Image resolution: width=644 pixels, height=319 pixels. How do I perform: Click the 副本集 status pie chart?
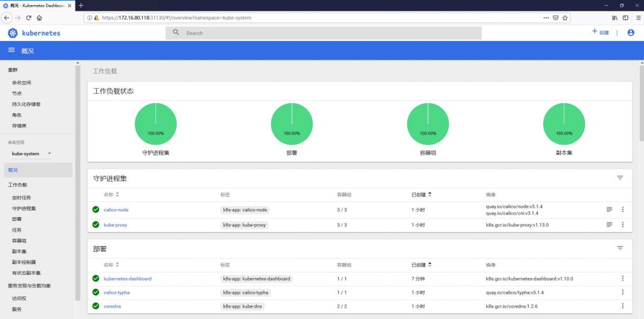(564, 124)
